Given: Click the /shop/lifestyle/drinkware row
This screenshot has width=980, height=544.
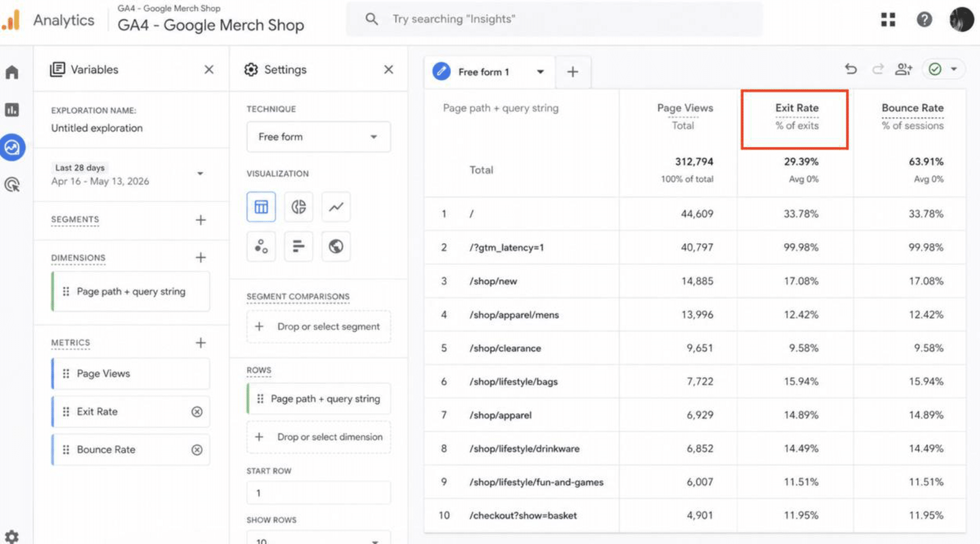Looking at the screenshot, I should coord(695,448).
